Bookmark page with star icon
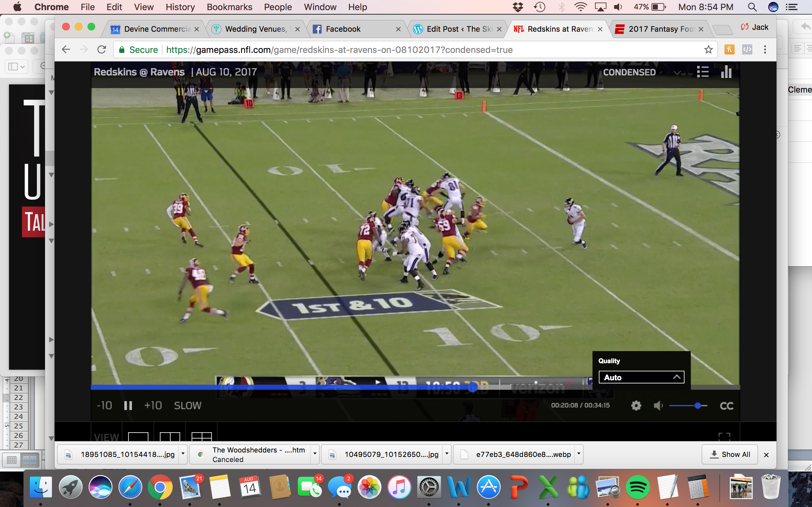The width and height of the screenshot is (812, 507). point(708,50)
